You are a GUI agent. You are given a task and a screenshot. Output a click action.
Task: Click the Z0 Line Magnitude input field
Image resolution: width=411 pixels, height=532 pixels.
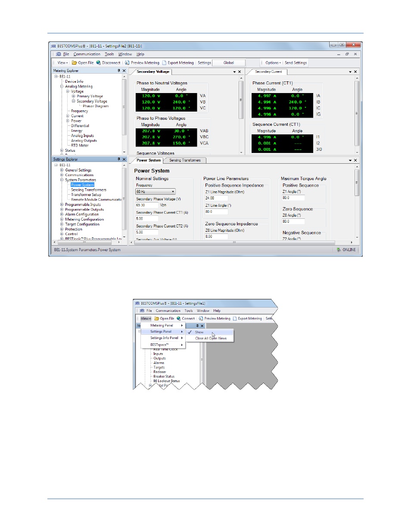[216, 236]
